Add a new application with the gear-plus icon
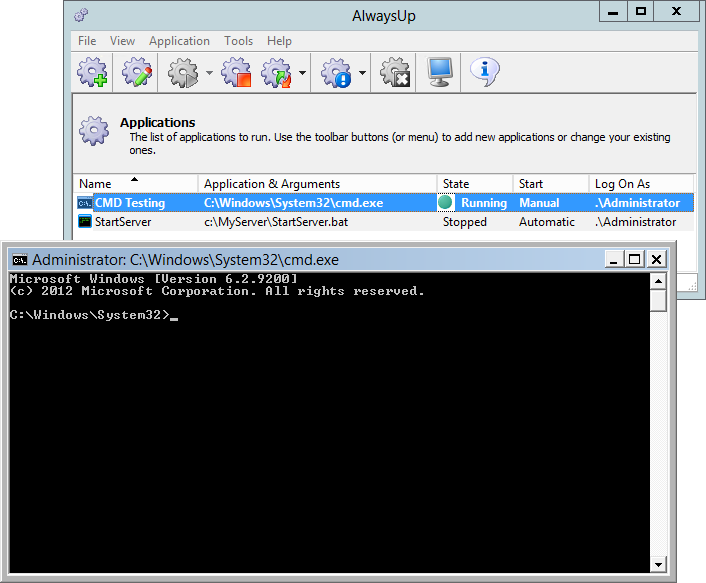Screen dimensions: 706x583 point(92,72)
